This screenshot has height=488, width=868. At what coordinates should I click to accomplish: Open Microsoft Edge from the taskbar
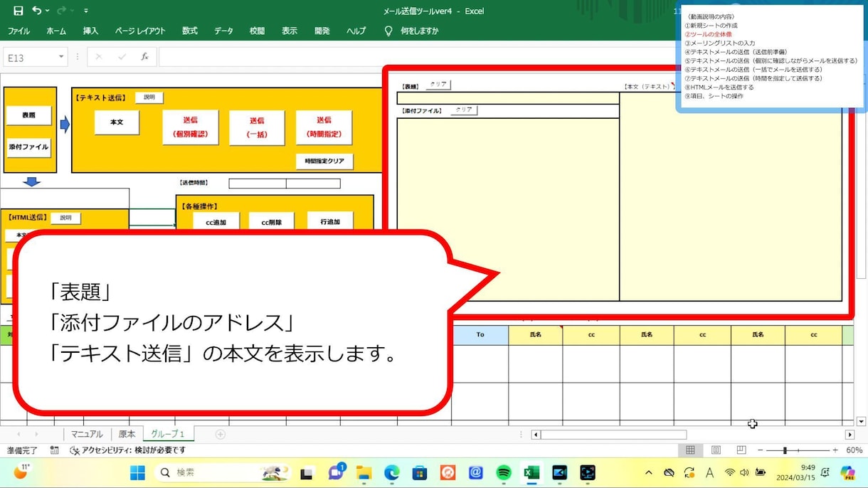(x=391, y=472)
